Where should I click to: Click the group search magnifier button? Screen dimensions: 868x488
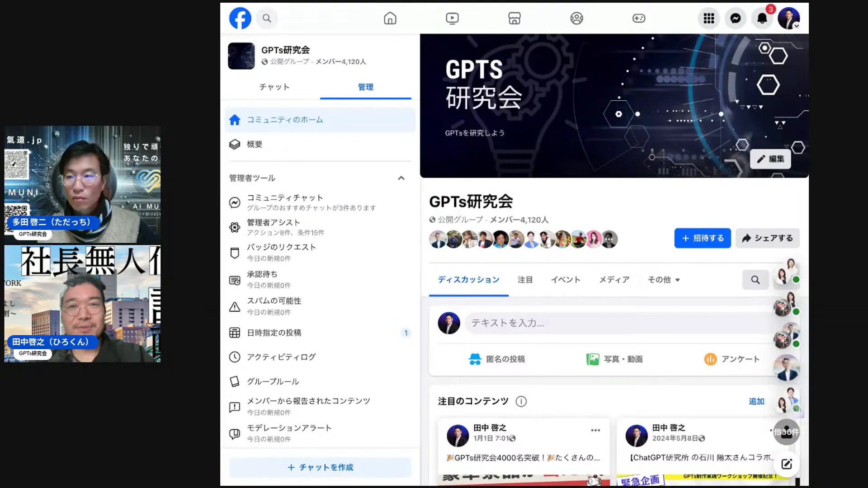(x=755, y=280)
